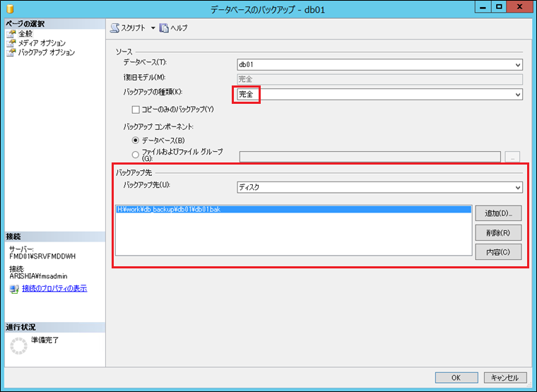Screen dimensions: 537x392
Task: Open the バックアップ先 ディスク dropdown
Action: point(518,187)
